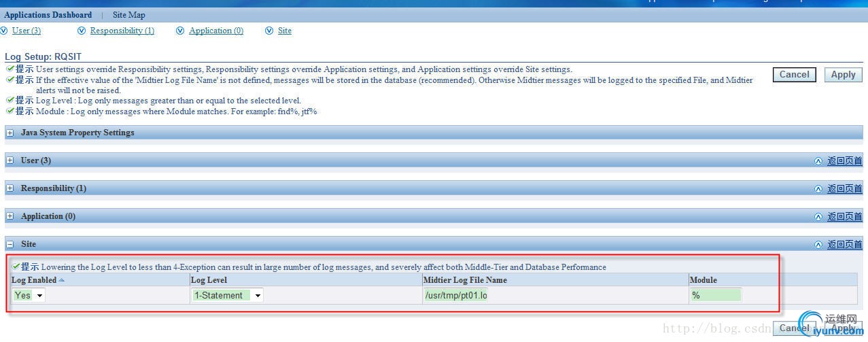Click up-arrow icon in User section header

[818, 161]
